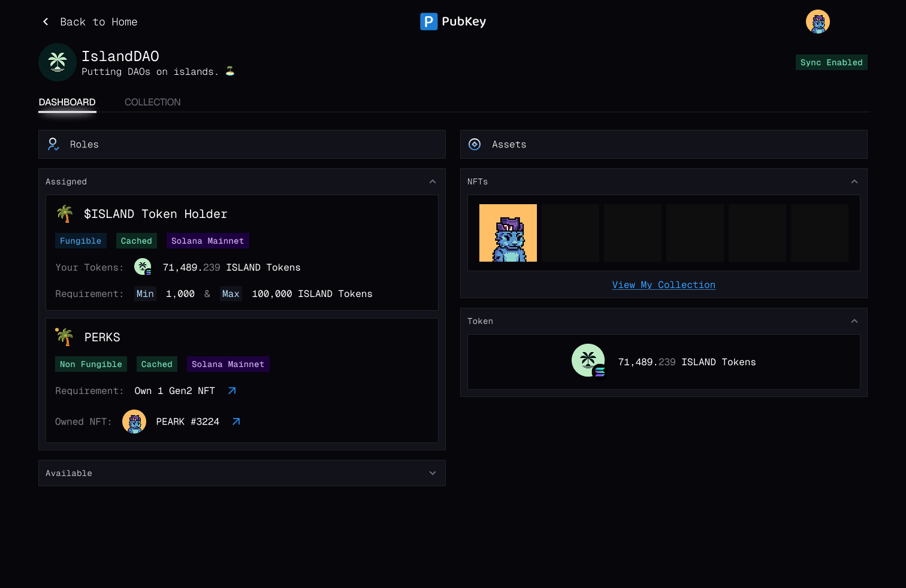Click Solana Mainnet badge under PERKS
This screenshot has width=906, height=588.
[x=228, y=364]
